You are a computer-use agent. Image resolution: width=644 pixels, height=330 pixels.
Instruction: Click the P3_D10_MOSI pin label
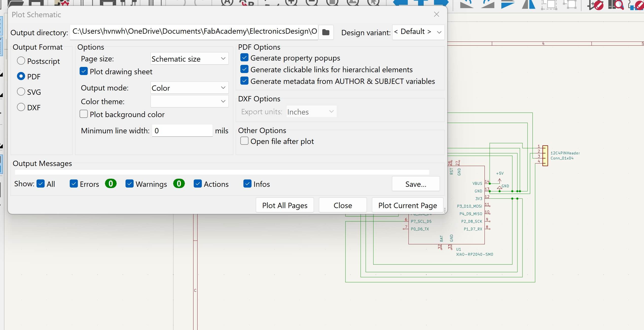(470, 206)
